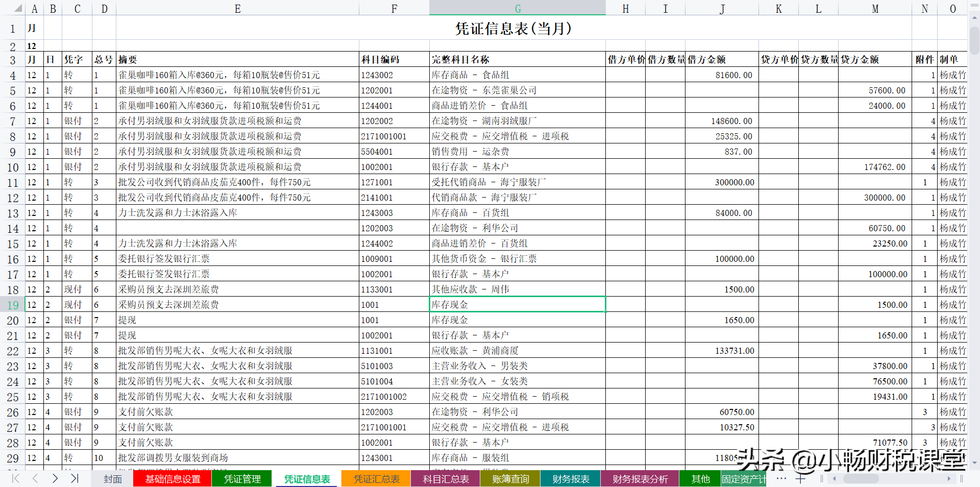Switch to the 财务报表分析 sheet
The width and height of the screenshot is (980, 487).
point(640,479)
